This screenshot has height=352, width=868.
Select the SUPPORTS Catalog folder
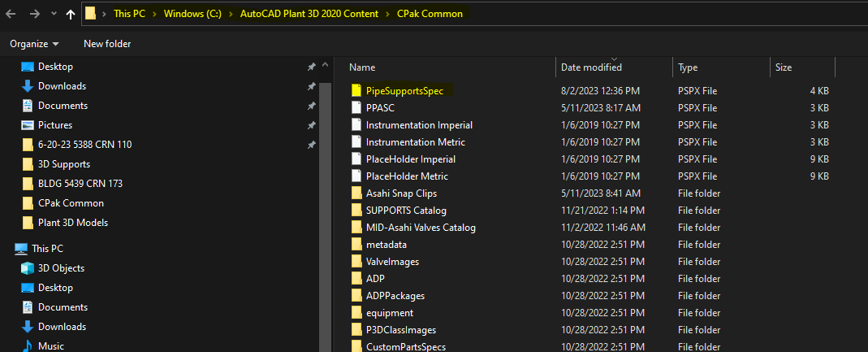pyautogui.click(x=406, y=211)
